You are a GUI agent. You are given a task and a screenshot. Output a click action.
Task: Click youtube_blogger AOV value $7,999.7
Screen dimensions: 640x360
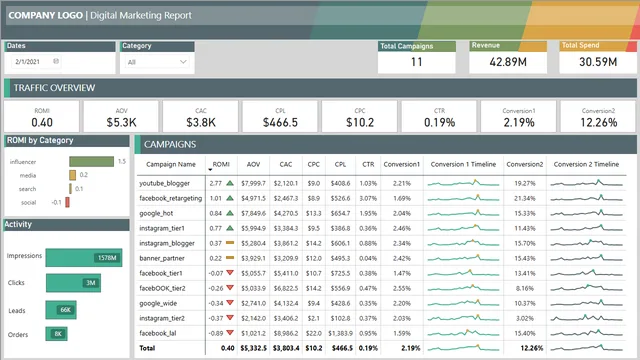coord(253,183)
